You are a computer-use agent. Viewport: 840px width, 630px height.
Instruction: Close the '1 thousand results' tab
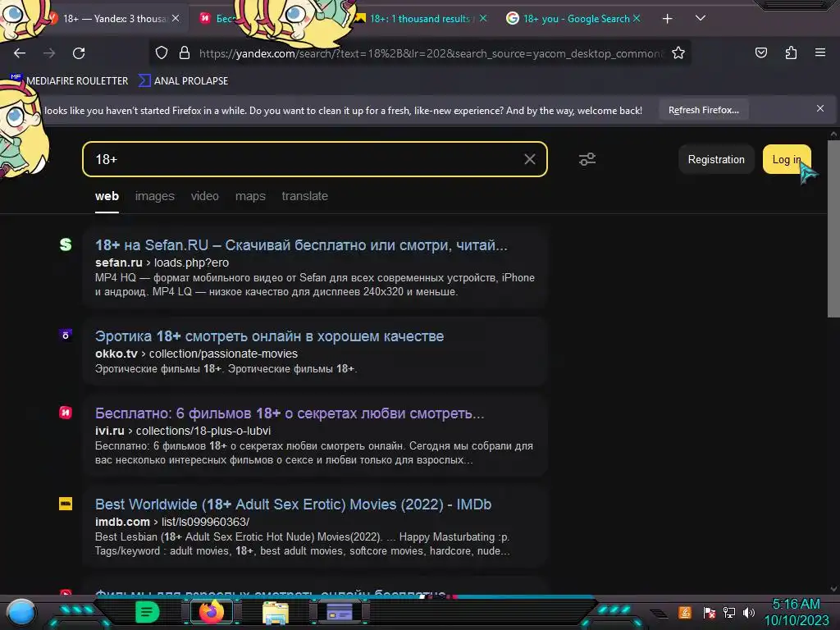tap(483, 19)
